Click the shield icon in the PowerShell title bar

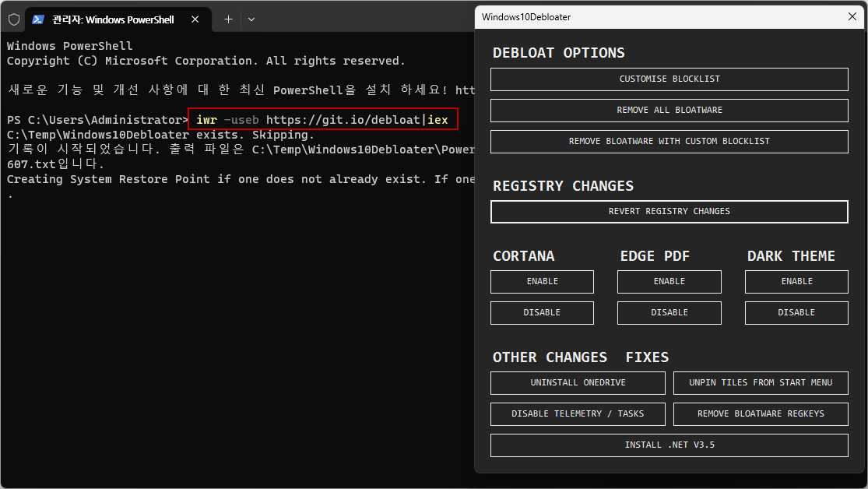(x=14, y=19)
